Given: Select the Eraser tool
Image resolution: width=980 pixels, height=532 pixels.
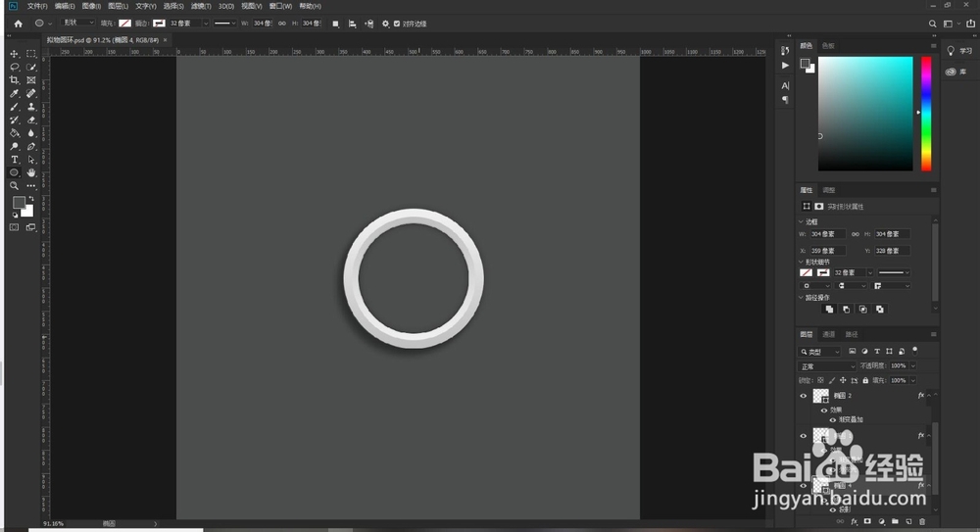Looking at the screenshot, I should [31, 121].
